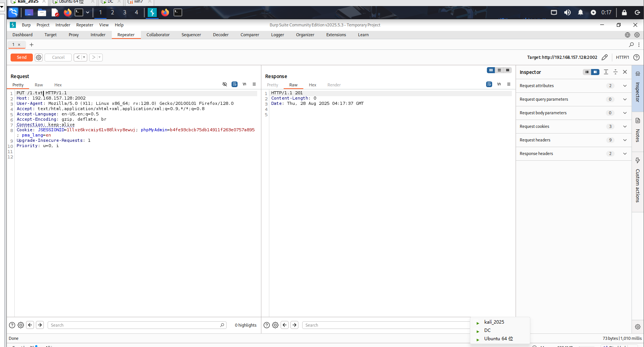Close Repeater tab 1
644x347 pixels.
[x=19, y=45]
